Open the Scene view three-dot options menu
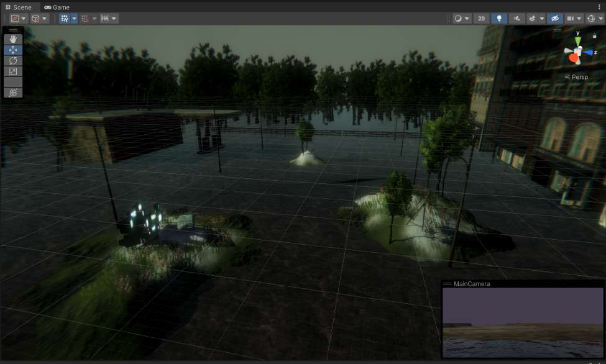Screen dimensions: 606x364 (599, 7)
